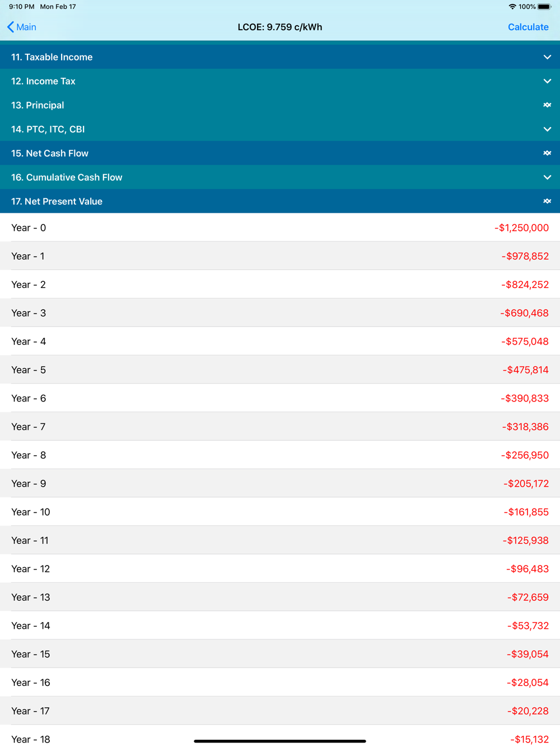
Task: Tap the home indicator bar at bottom
Action: [280, 741]
